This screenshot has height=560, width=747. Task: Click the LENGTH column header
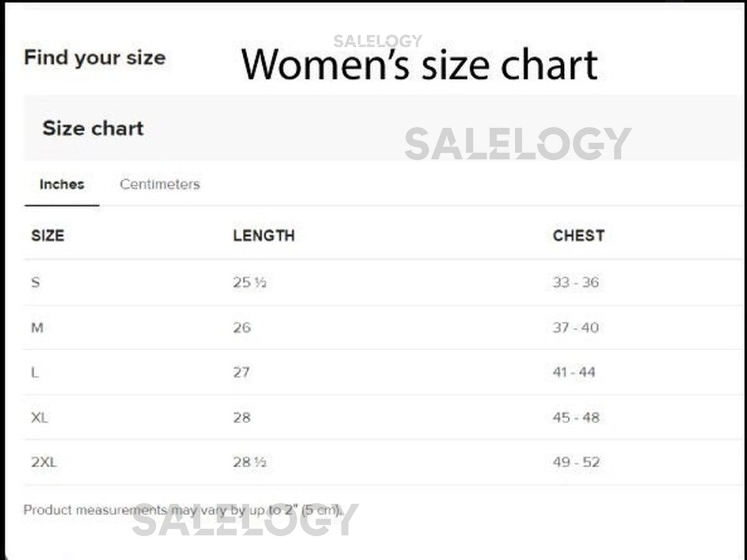(x=264, y=236)
